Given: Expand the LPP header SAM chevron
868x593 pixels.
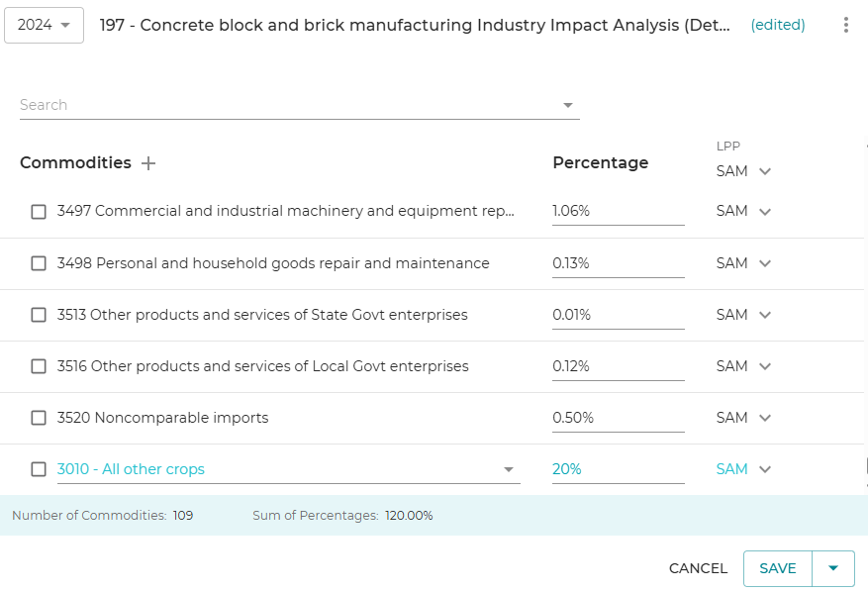Looking at the screenshot, I should pos(764,171).
